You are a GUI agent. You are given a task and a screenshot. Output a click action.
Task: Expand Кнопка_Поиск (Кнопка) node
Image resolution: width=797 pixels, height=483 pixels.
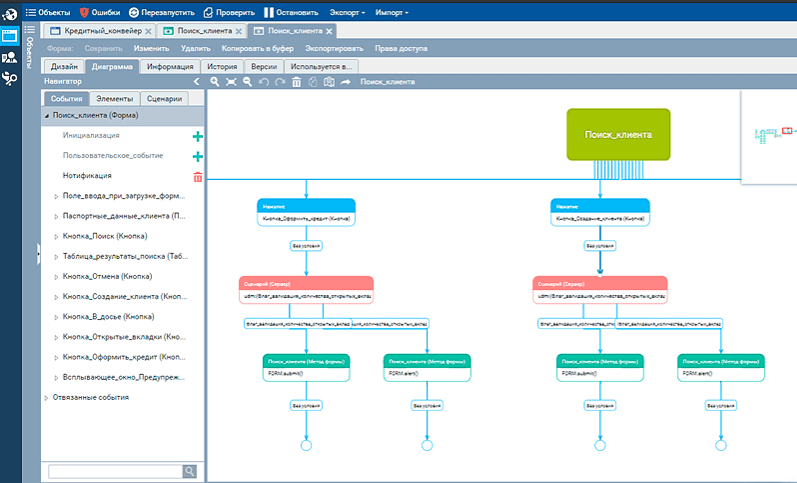pos(56,236)
